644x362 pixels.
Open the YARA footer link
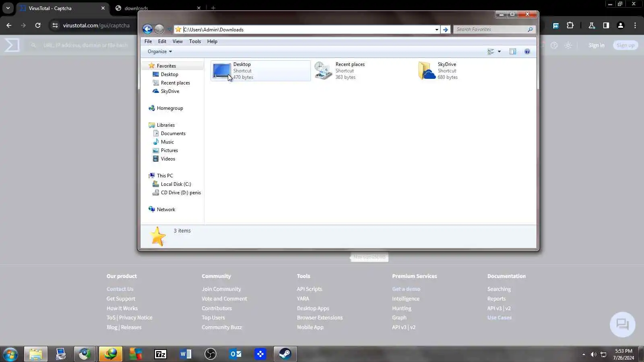[303, 299]
